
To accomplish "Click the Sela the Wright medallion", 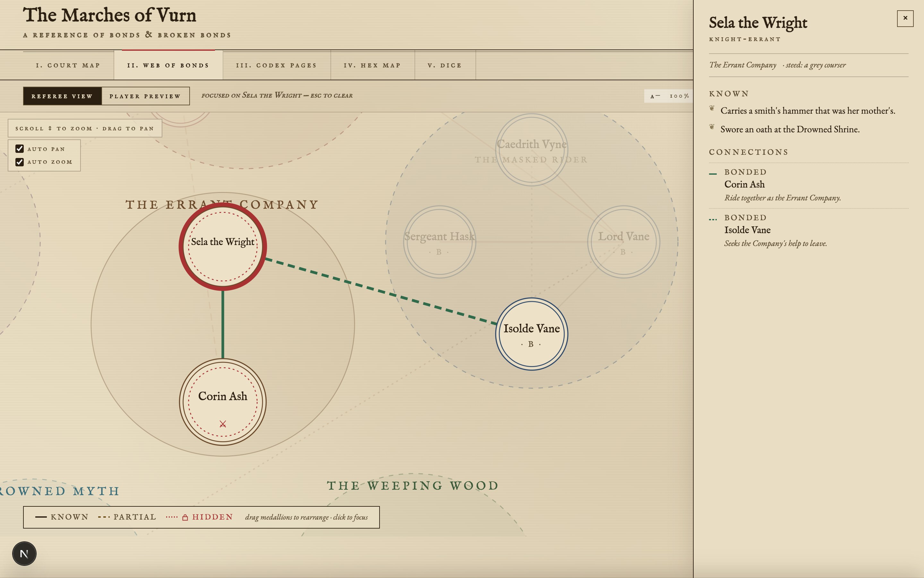I will pyautogui.click(x=223, y=247).
